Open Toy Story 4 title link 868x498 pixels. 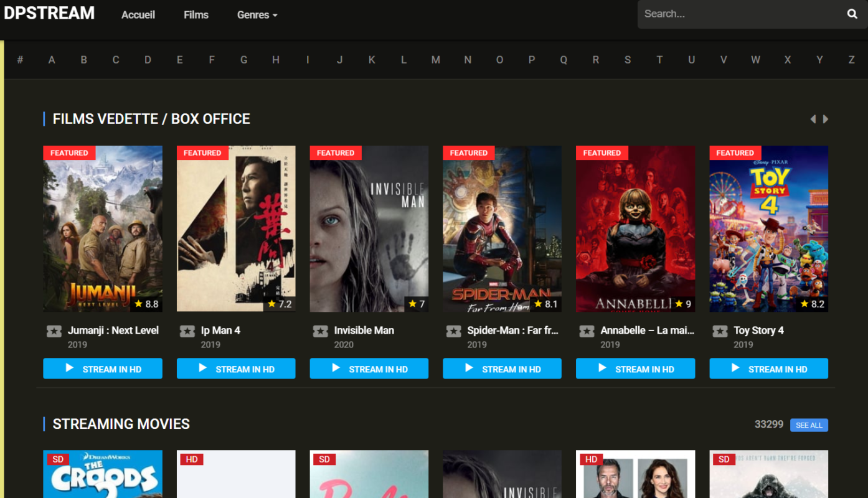pyautogui.click(x=759, y=331)
